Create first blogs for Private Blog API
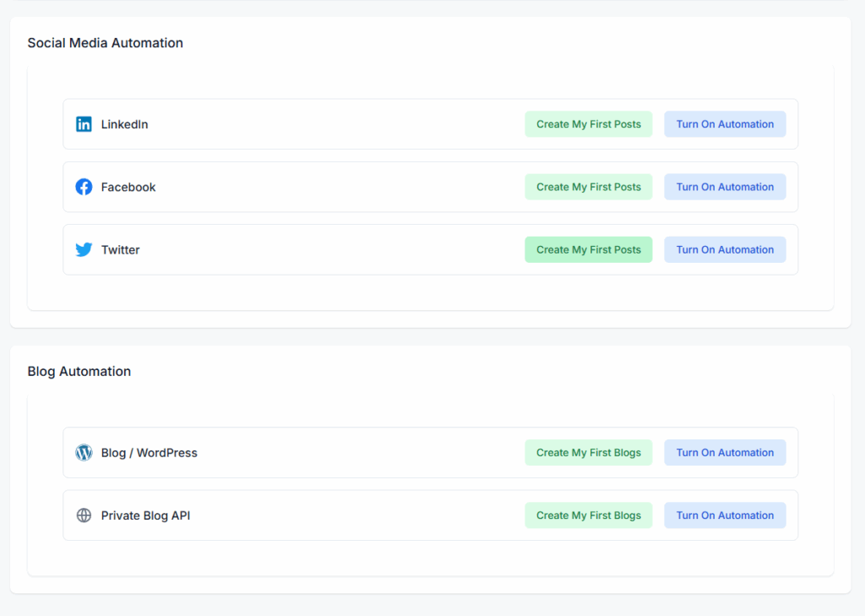The width and height of the screenshot is (865, 616). [x=589, y=515]
